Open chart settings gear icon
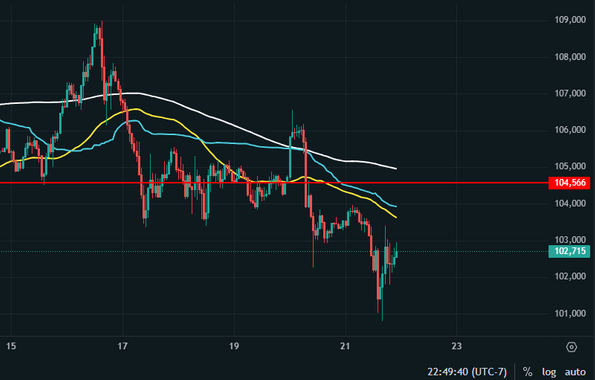Screen dimensions: 595x380 (571, 347)
